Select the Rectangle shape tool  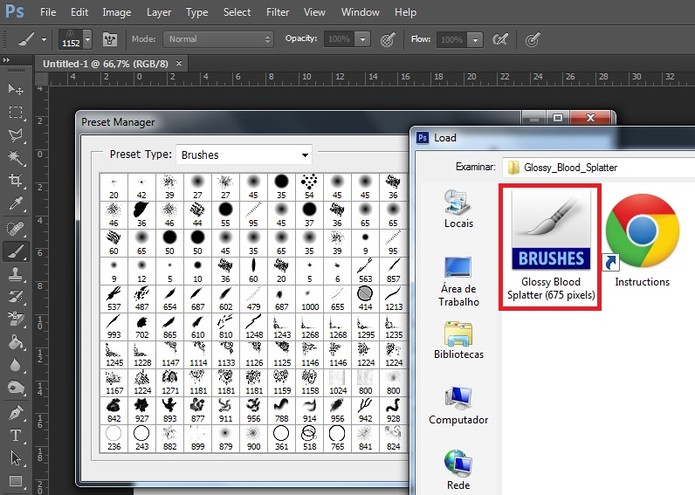[x=16, y=481]
